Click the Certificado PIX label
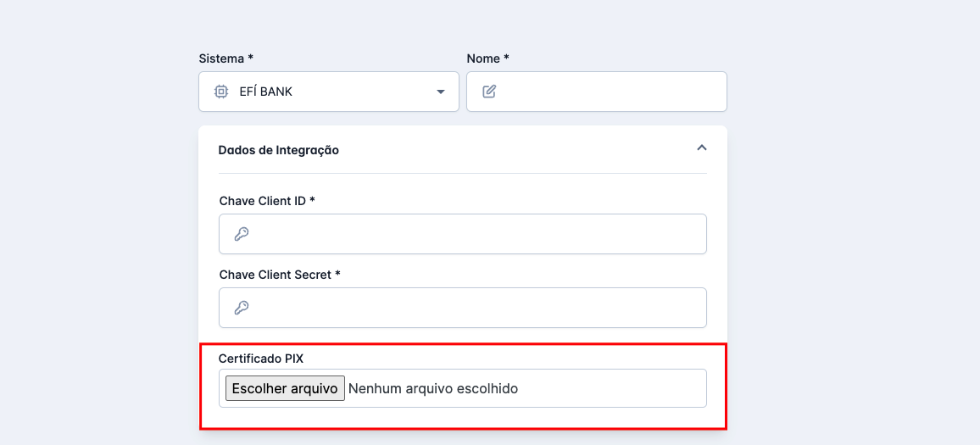The image size is (980, 445). [x=261, y=359]
